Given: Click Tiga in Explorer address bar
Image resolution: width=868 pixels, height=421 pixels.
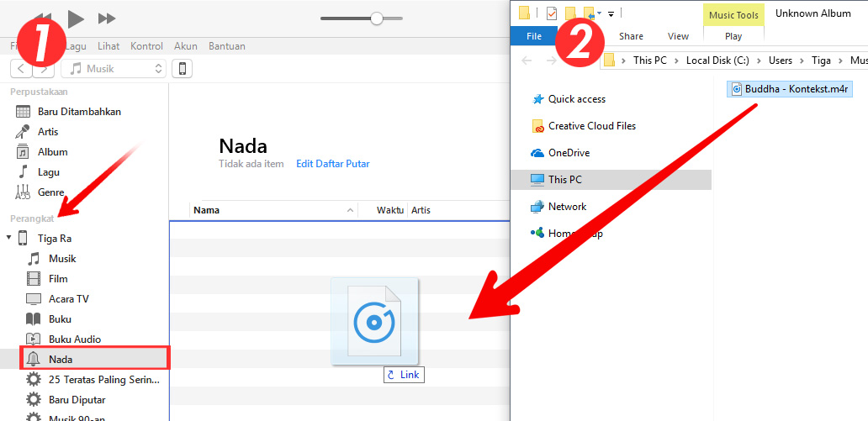Looking at the screenshot, I should [x=821, y=61].
